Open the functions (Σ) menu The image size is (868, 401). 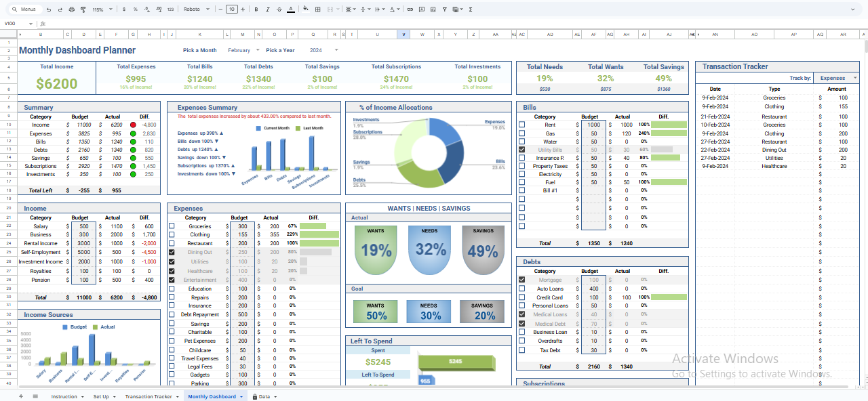[471, 9]
